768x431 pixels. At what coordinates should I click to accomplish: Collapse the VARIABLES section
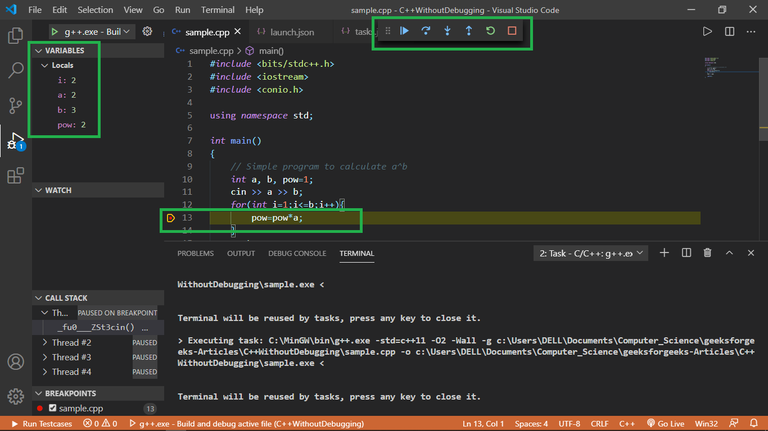pyautogui.click(x=39, y=50)
